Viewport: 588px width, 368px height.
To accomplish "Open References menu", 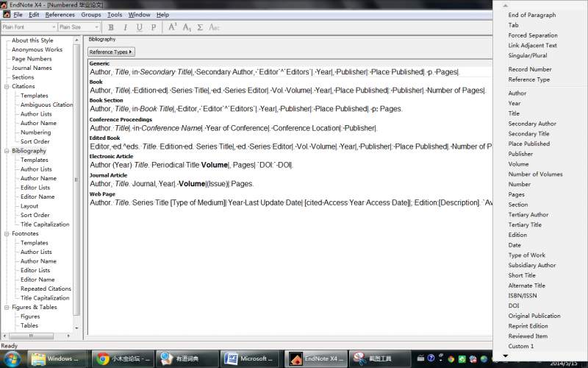I will [60, 15].
